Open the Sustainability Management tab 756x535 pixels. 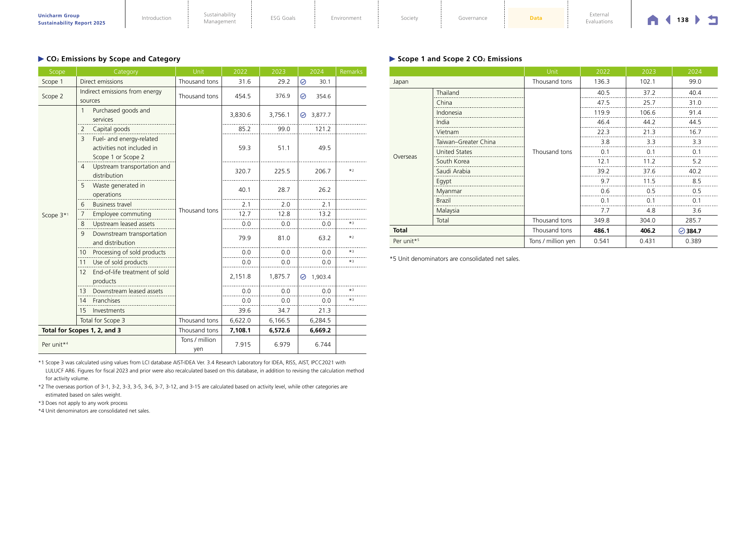coord(220,18)
